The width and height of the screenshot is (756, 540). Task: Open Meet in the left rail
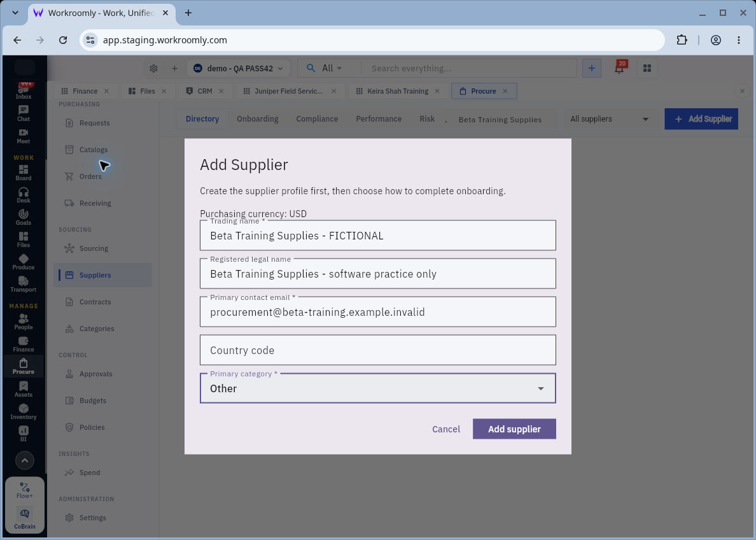pyautogui.click(x=23, y=136)
